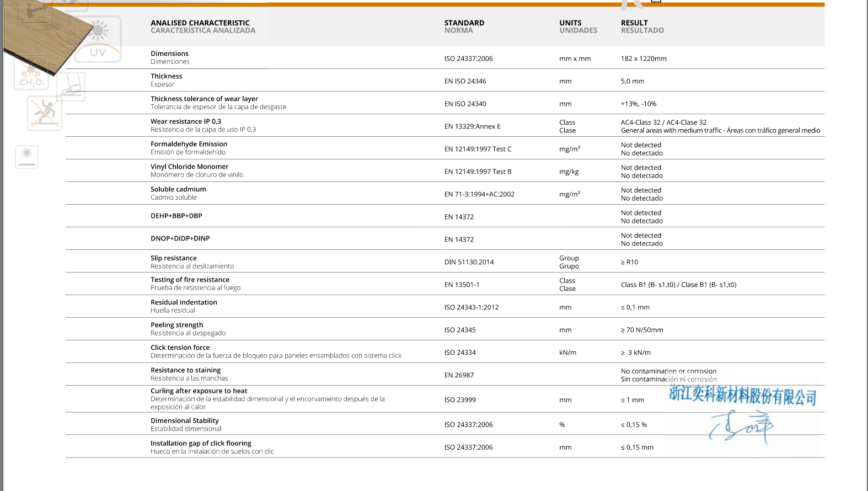Viewport: 868px width, 491px height.
Task: Click the 182 x 1220mm dimensions result
Action: click(x=644, y=58)
